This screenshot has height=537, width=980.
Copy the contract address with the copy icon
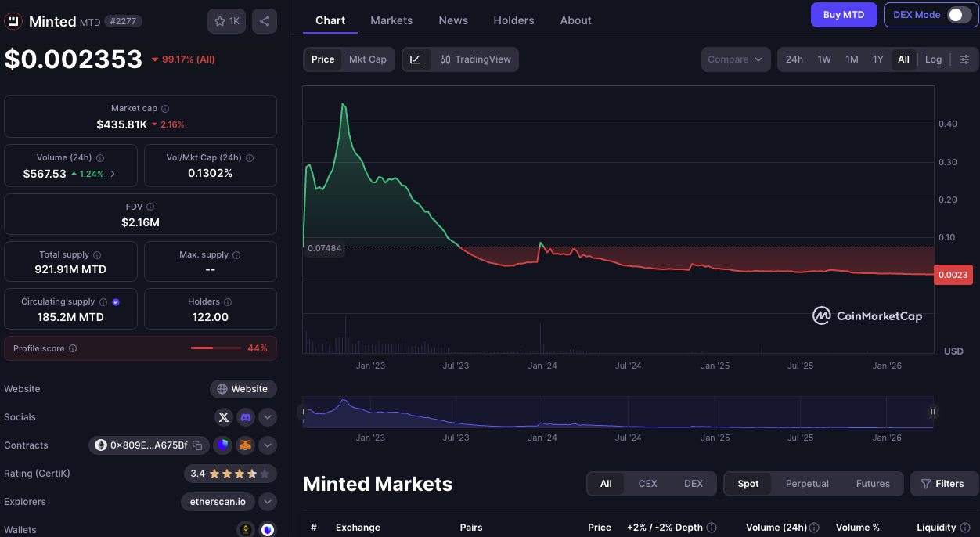197,445
